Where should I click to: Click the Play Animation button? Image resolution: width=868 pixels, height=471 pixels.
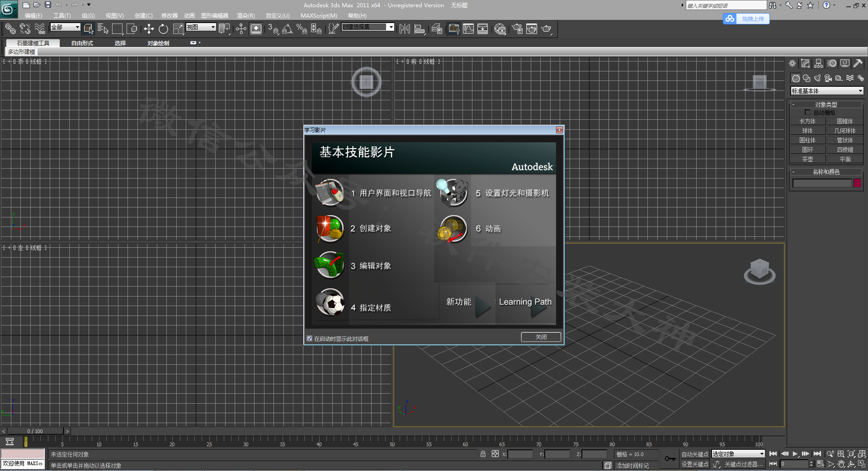coord(795,454)
